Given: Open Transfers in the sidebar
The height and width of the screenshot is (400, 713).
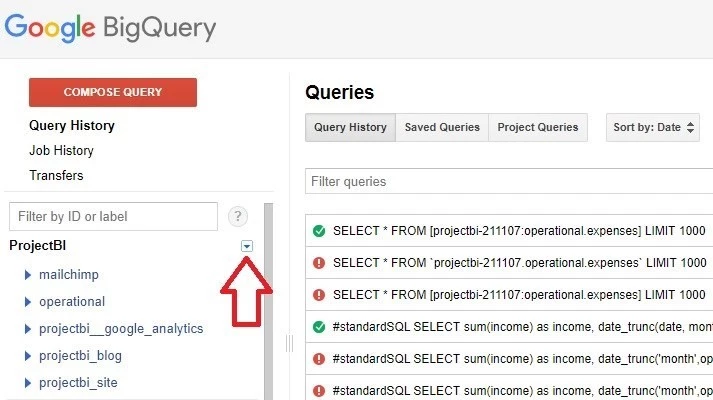Looking at the screenshot, I should (56, 175).
